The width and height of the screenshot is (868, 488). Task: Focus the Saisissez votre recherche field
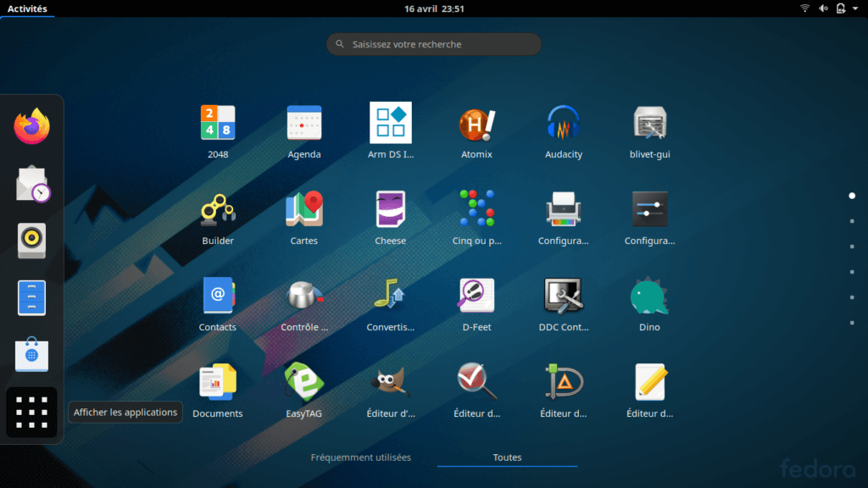click(434, 44)
